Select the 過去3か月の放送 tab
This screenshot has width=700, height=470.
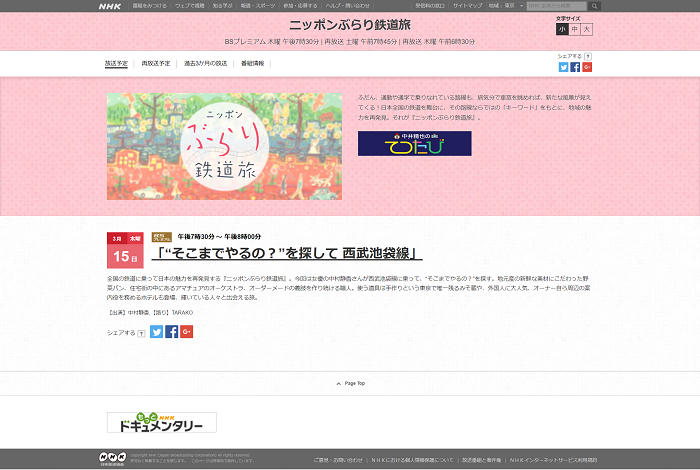[x=205, y=63]
